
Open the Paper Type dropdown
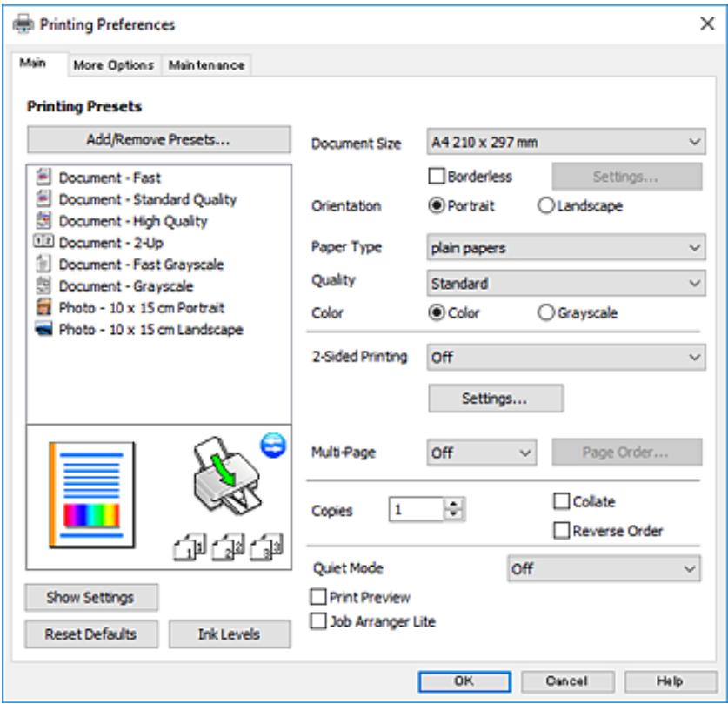(x=566, y=247)
